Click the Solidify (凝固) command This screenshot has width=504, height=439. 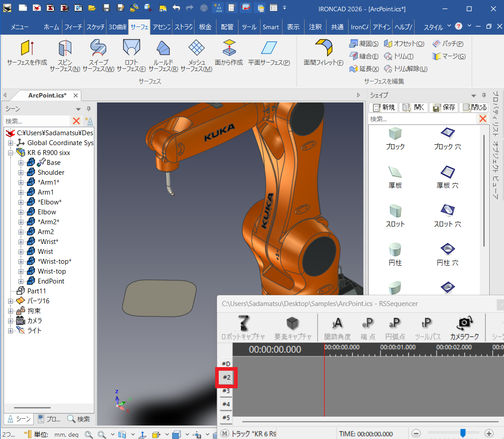[364, 44]
